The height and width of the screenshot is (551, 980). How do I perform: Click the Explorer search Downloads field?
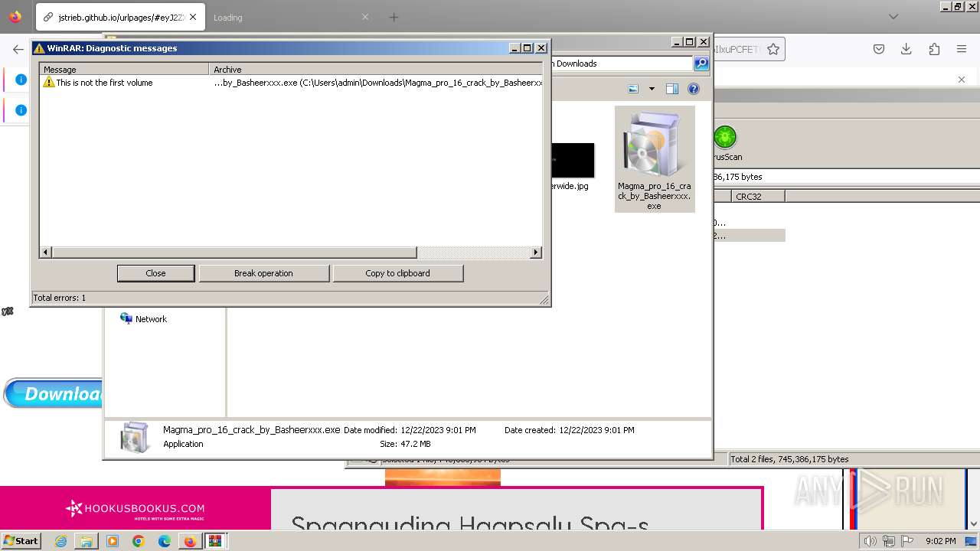pyautogui.click(x=622, y=64)
